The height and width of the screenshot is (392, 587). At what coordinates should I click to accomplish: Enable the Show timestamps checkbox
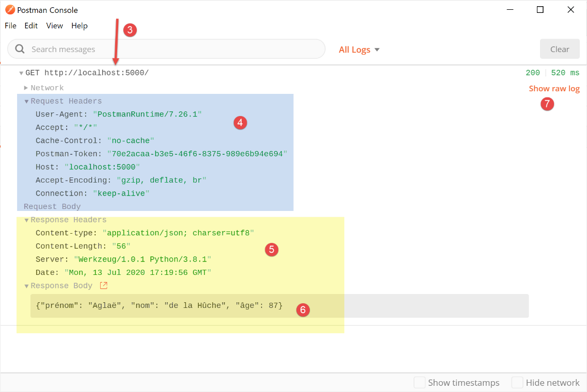420,383
